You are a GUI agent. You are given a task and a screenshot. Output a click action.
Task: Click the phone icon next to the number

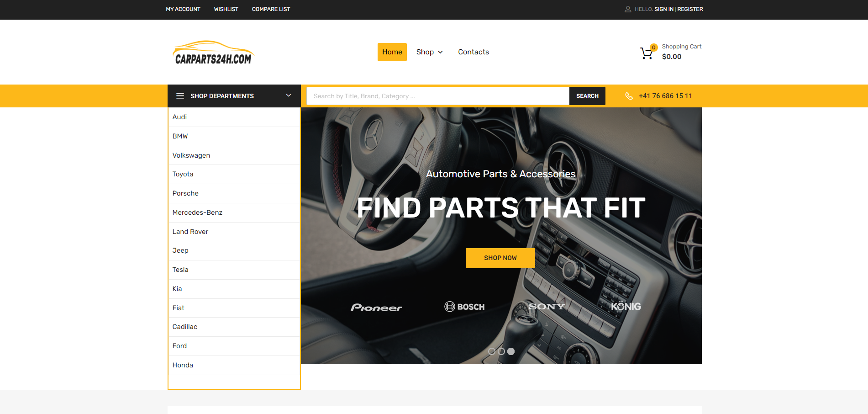(x=629, y=96)
